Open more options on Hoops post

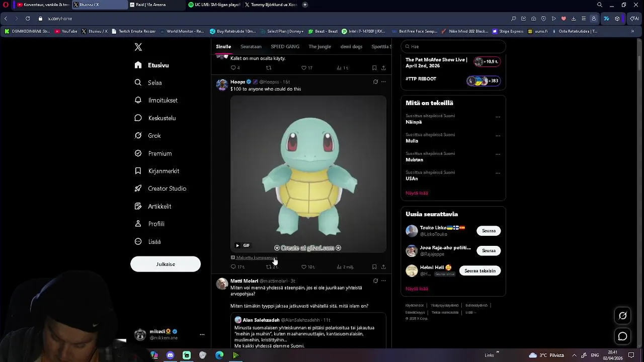[383, 82]
